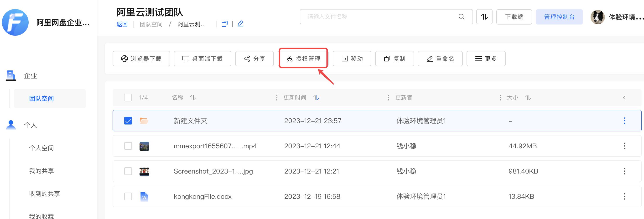Open 我的共享 in the sidebar

click(41, 171)
